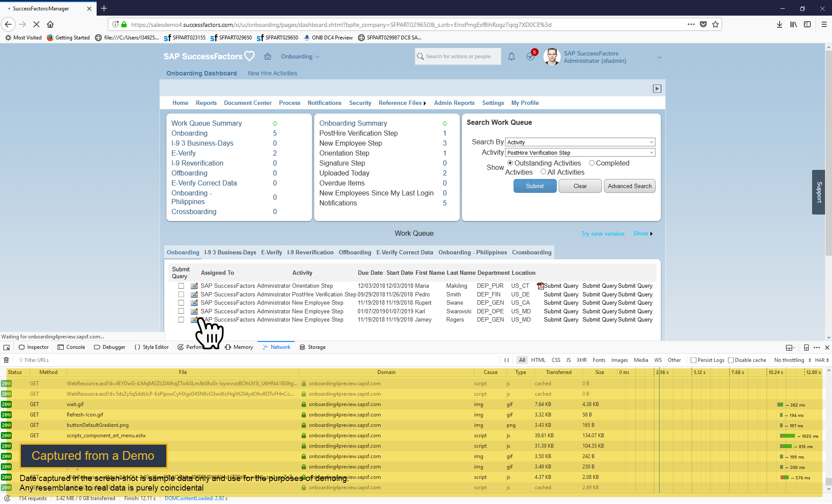Open the browser library icon
Screen dimensions: 832x504
point(793,25)
